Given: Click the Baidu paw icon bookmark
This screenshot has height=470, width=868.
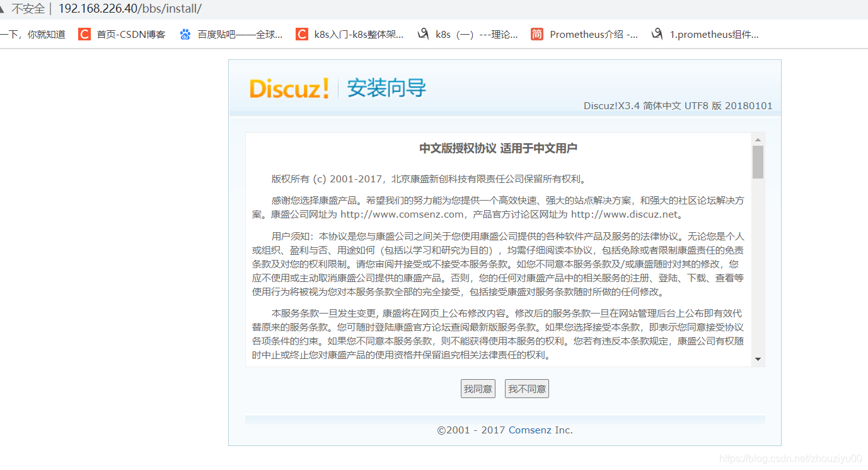Looking at the screenshot, I should click(185, 35).
